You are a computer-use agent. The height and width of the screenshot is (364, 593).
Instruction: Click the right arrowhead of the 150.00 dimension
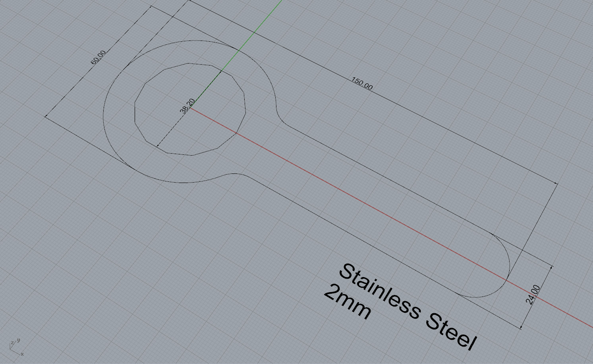pyautogui.click(x=556, y=183)
